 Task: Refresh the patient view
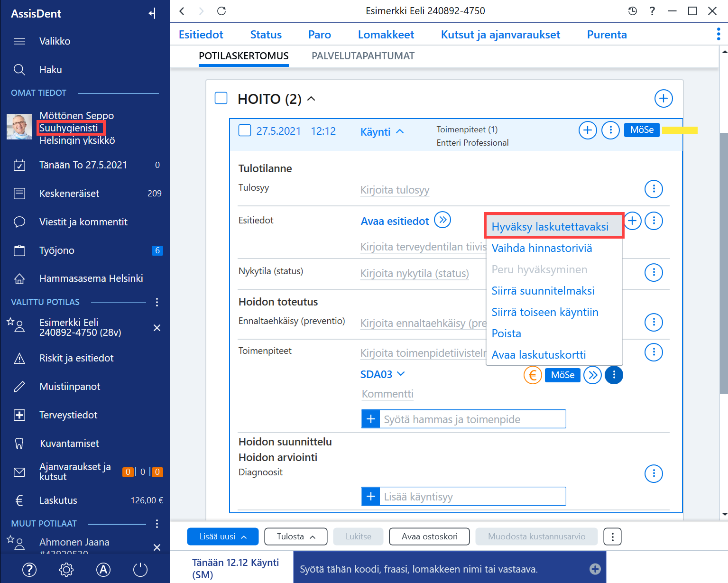point(221,11)
